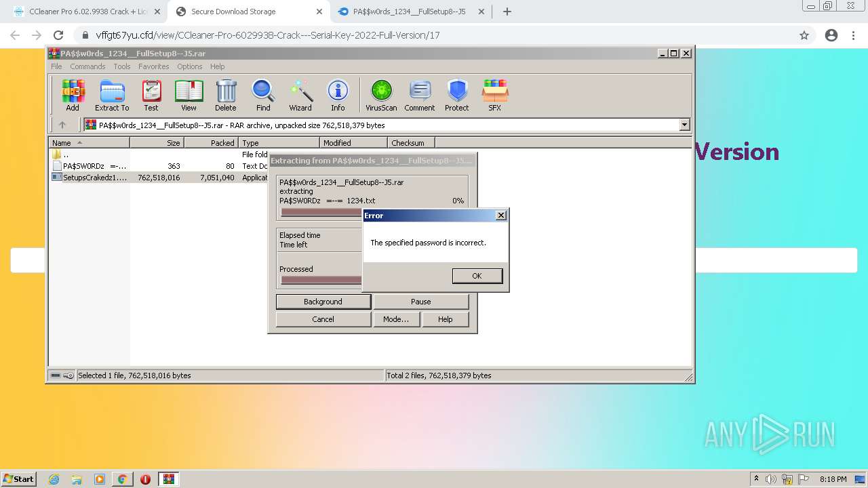Run VirusScan from the toolbar
This screenshot has height=488, width=868.
(381, 95)
